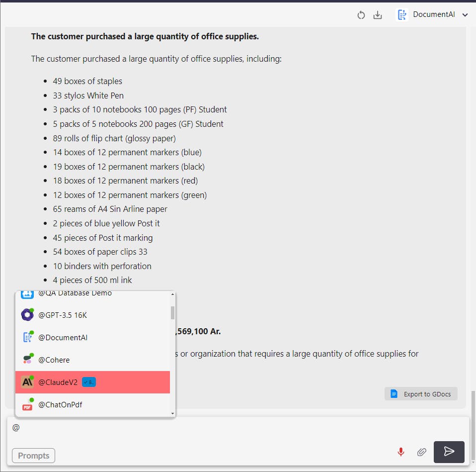The image size is (476, 472).
Task: Click Export to GDocs button
Action: tap(421, 394)
